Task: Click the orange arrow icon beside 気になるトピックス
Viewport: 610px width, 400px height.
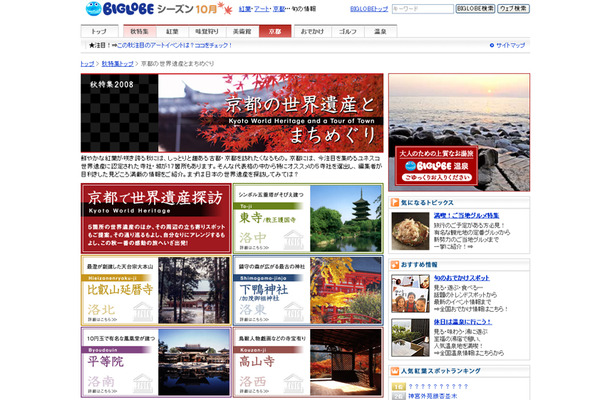Action: pos(396,203)
